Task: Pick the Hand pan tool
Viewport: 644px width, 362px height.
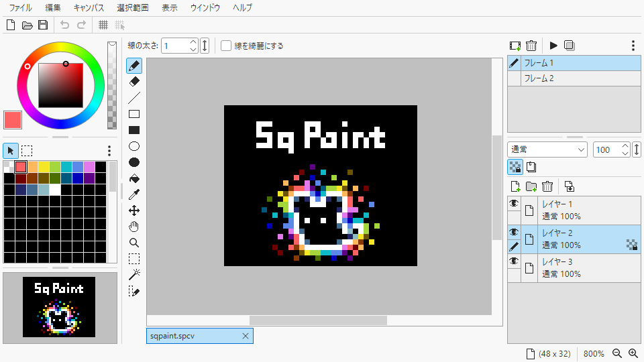Action: (x=134, y=227)
